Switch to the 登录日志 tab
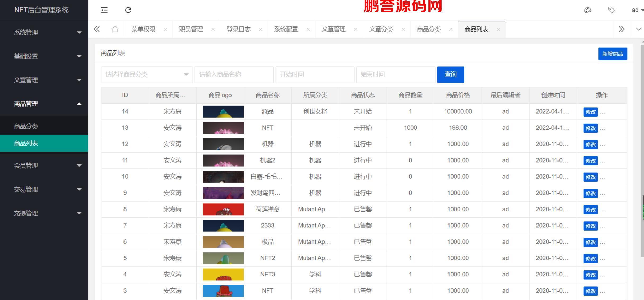644x300 pixels. [238, 29]
